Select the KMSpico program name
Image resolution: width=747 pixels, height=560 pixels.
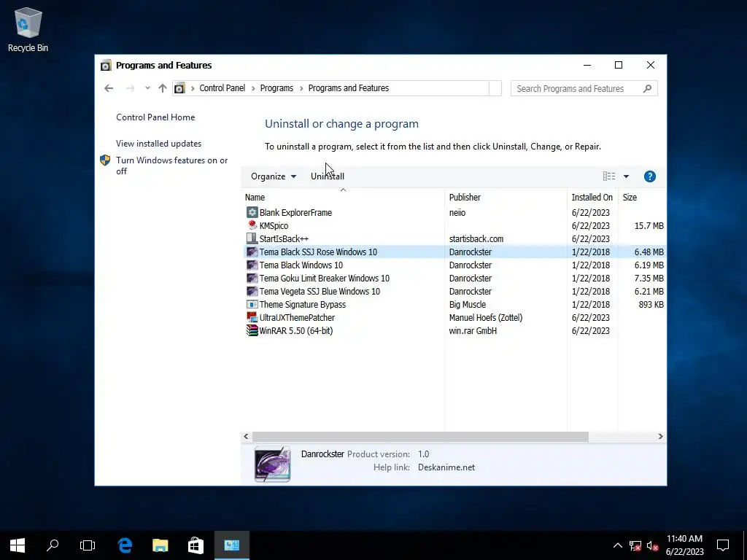tap(274, 226)
